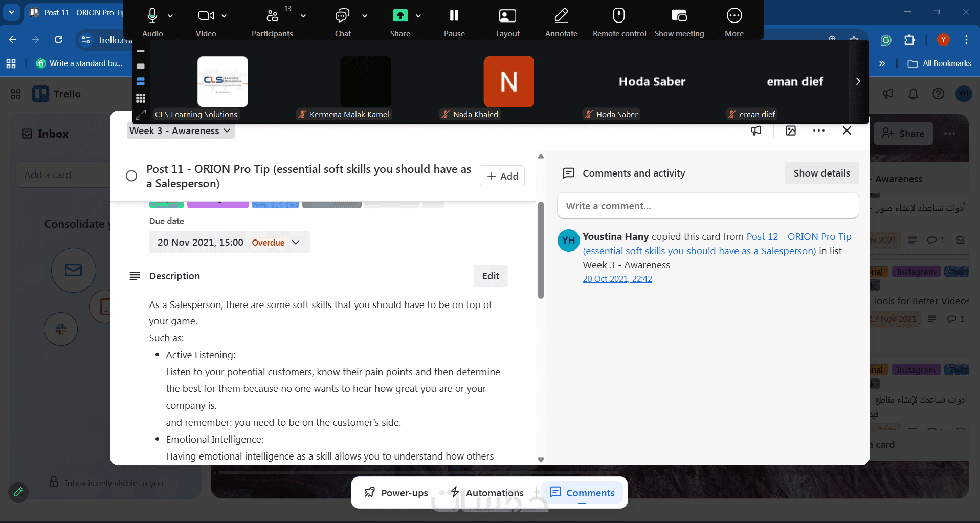Switch Zoom panel to single thumbnail view
The image size is (980, 523).
point(141,66)
